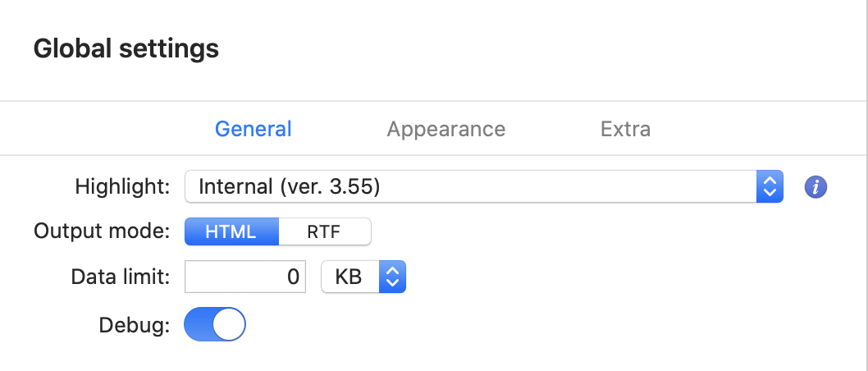This screenshot has width=868, height=371.
Task: Click the "Debug:" label text
Action: coord(134,325)
